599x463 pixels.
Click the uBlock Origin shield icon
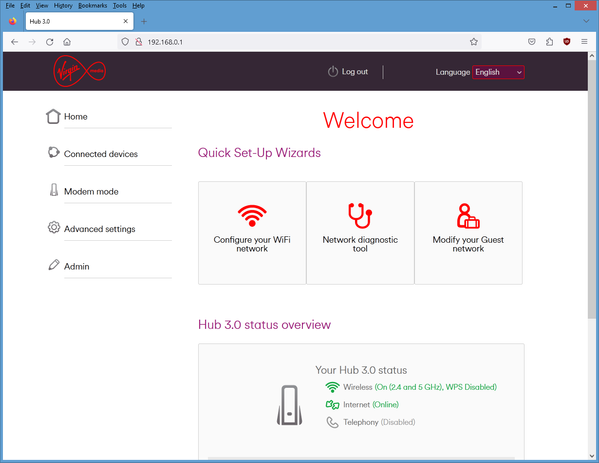pos(567,42)
